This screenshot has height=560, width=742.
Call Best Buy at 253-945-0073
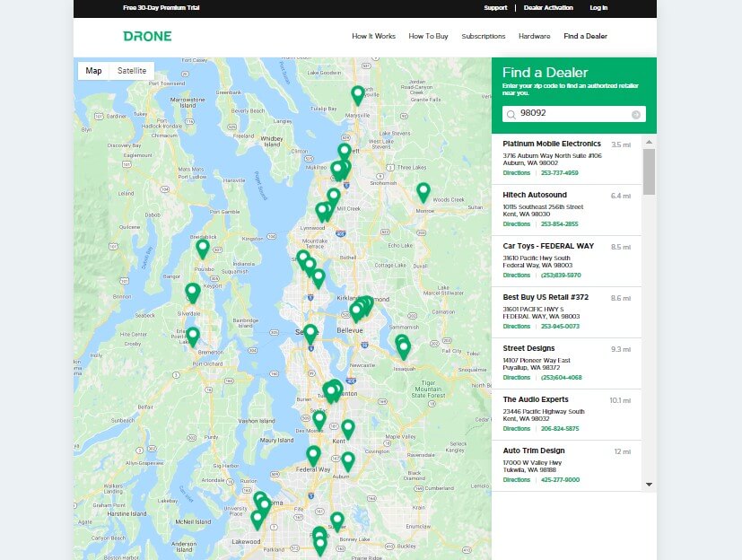click(560, 326)
